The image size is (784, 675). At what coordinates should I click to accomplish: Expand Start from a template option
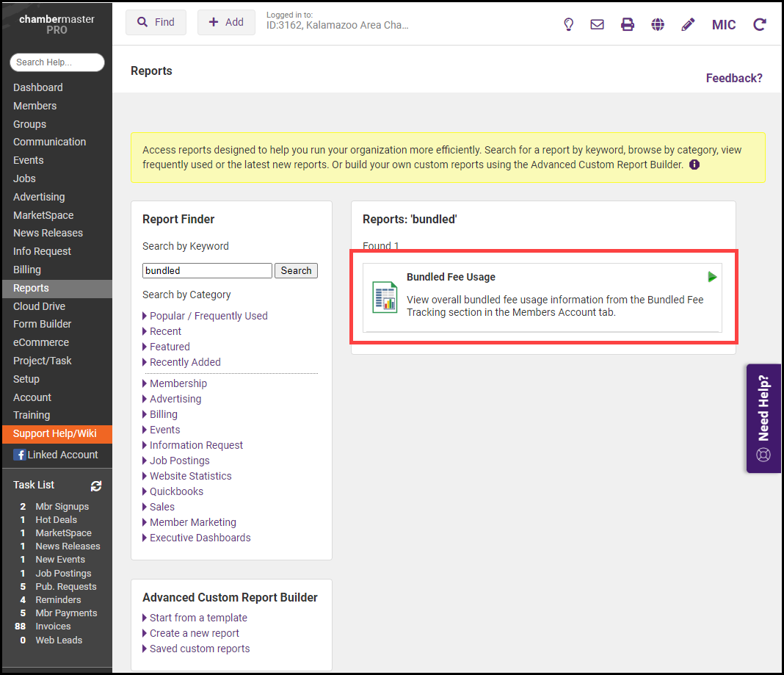pos(198,618)
